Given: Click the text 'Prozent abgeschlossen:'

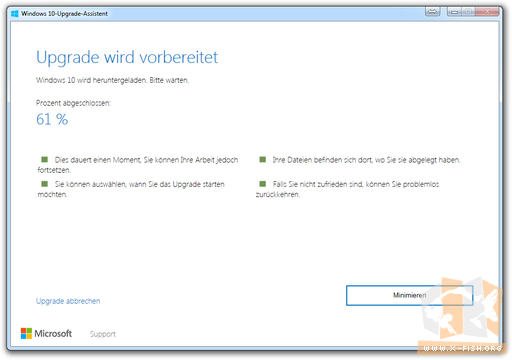Looking at the screenshot, I should pos(73,103).
